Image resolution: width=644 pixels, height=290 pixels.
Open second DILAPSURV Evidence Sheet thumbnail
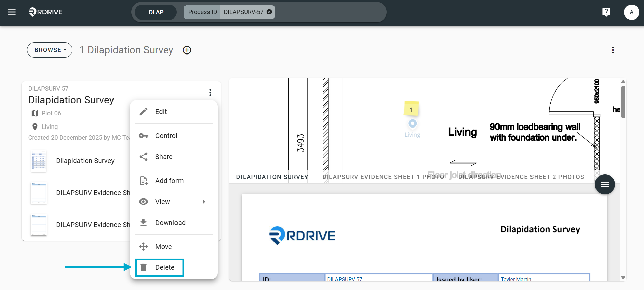pyautogui.click(x=39, y=225)
